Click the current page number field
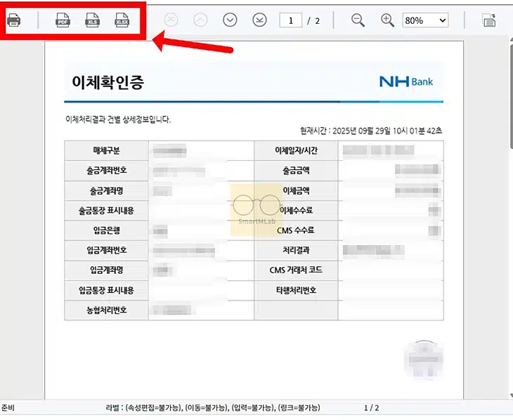513x420 pixels. coord(290,20)
